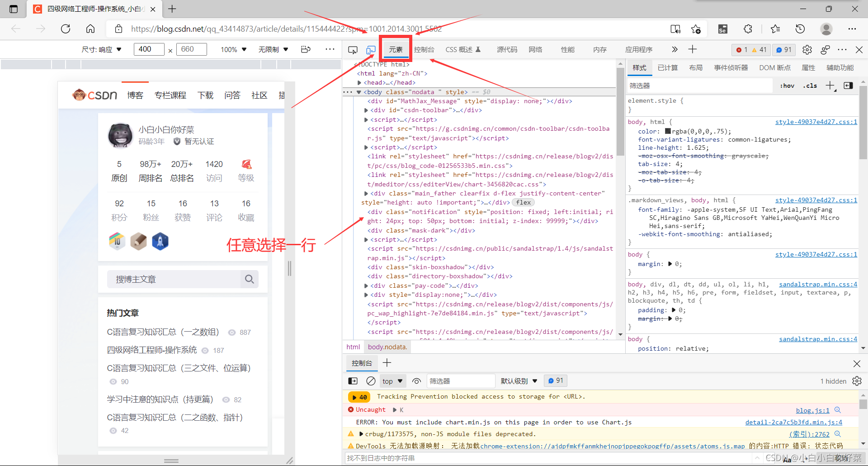Add a new DevTools tool tab
This screenshot has width=868, height=466.
[693, 49]
